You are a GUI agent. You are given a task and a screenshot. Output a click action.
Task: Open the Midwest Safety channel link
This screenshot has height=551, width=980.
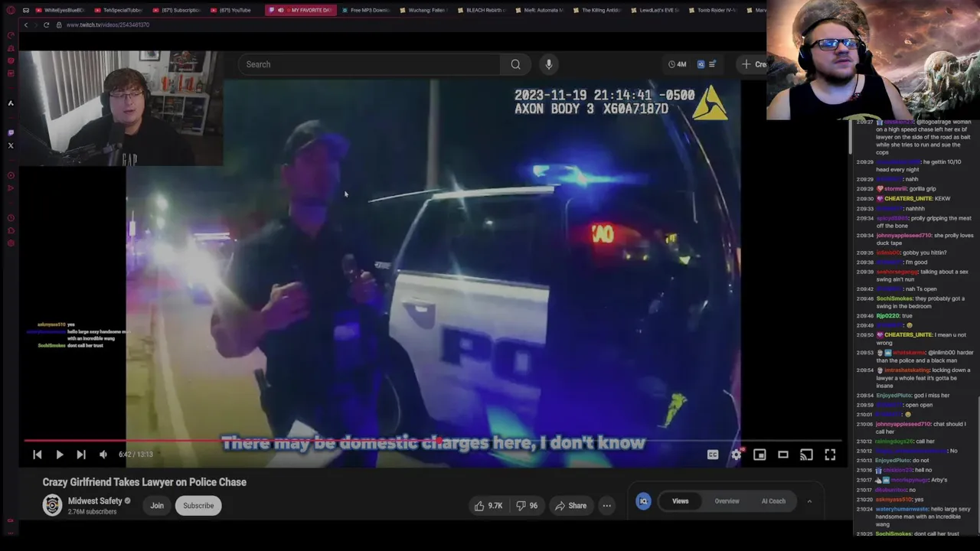tap(95, 501)
